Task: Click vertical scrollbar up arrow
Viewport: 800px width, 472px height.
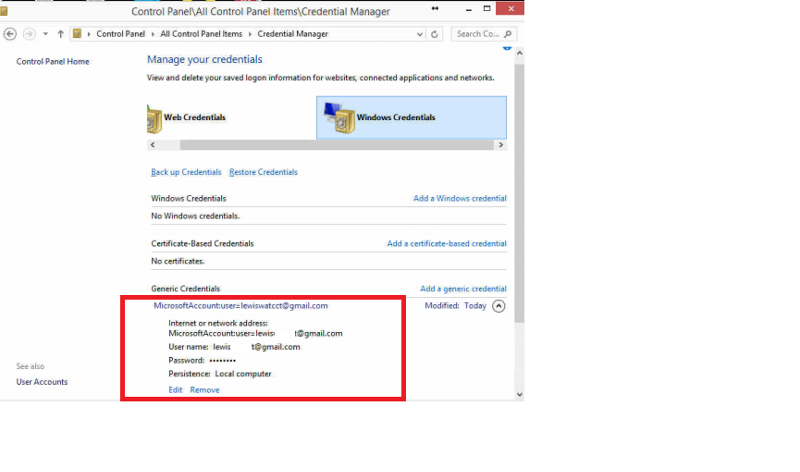Action: coord(519,53)
